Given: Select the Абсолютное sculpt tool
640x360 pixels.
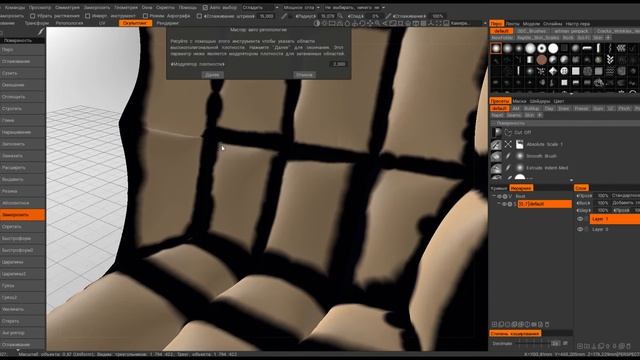Looking at the screenshot, I should pyautogui.click(x=22, y=203).
